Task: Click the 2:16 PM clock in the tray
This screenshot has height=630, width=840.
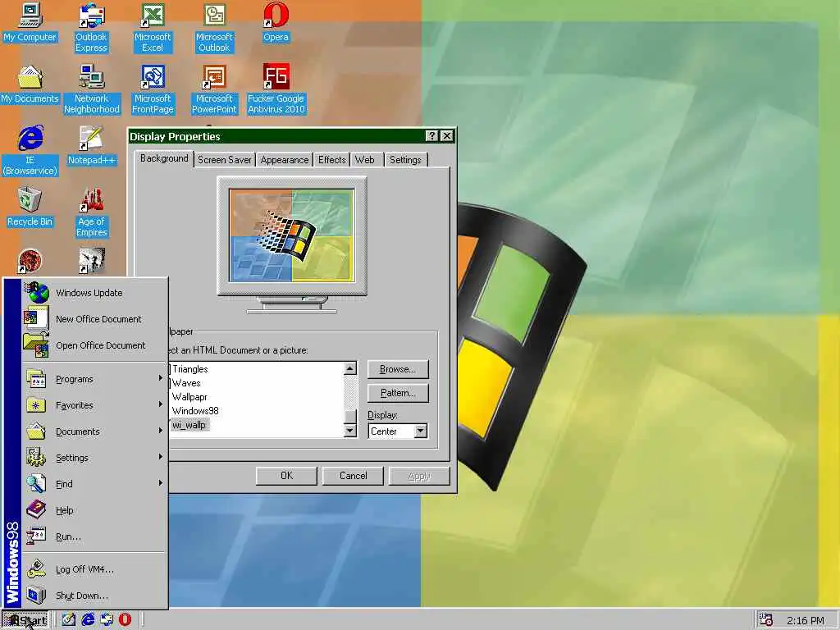Action: 806,620
